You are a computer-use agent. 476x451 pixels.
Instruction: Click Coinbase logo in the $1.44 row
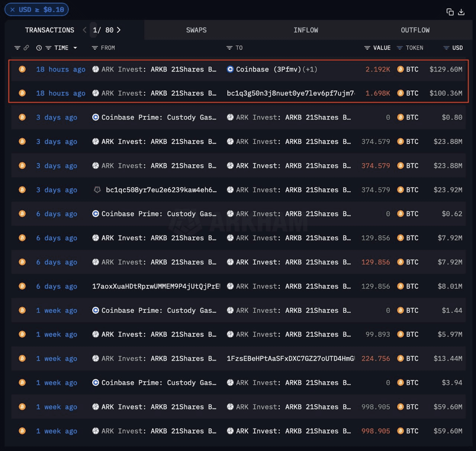[x=96, y=310]
